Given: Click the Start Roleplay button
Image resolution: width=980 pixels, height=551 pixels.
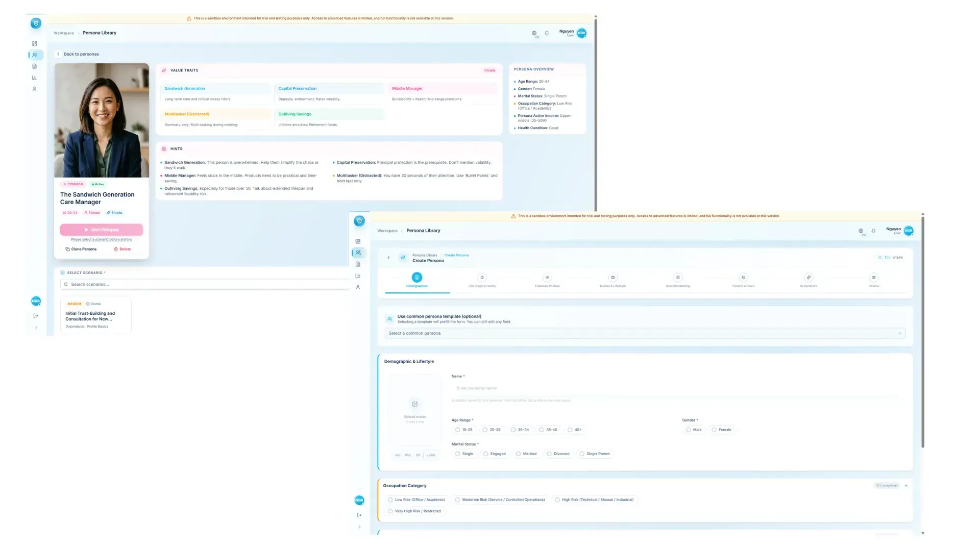Looking at the screenshot, I should (102, 230).
